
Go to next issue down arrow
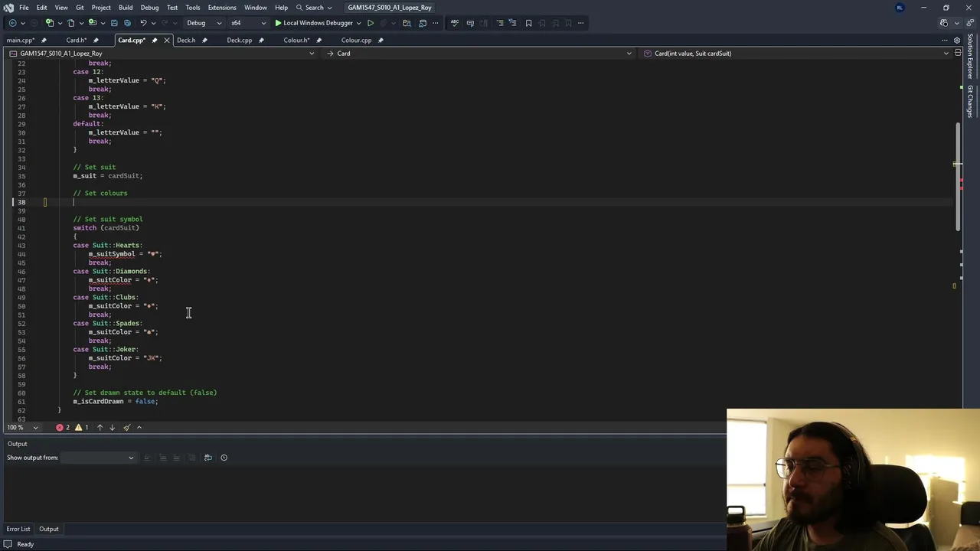[x=112, y=428]
